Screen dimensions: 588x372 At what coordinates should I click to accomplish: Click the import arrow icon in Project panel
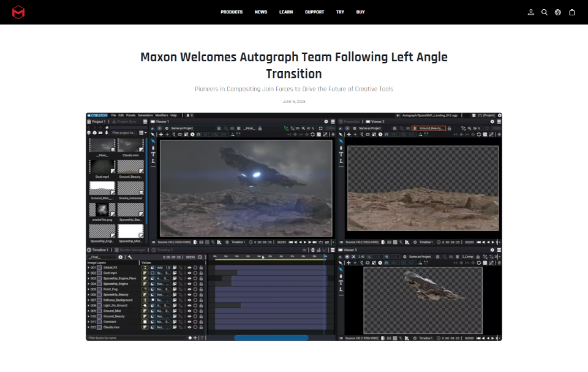pyautogui.click(x=107, y=132)
